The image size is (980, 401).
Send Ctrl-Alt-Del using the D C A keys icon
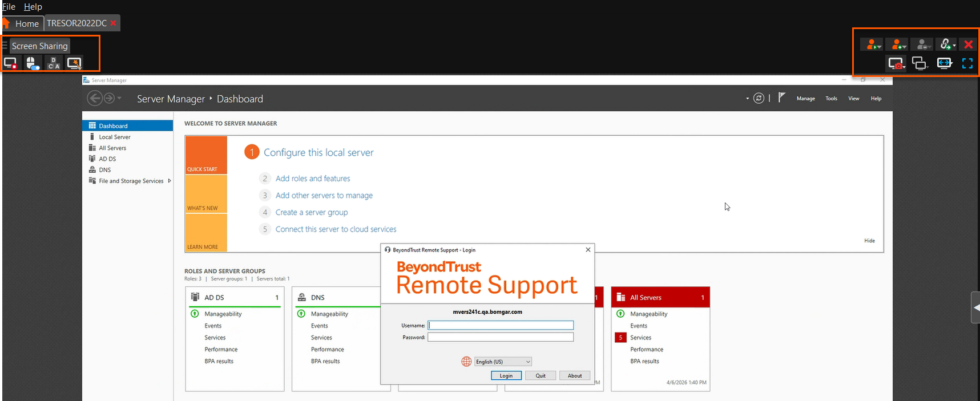(54, 63)
